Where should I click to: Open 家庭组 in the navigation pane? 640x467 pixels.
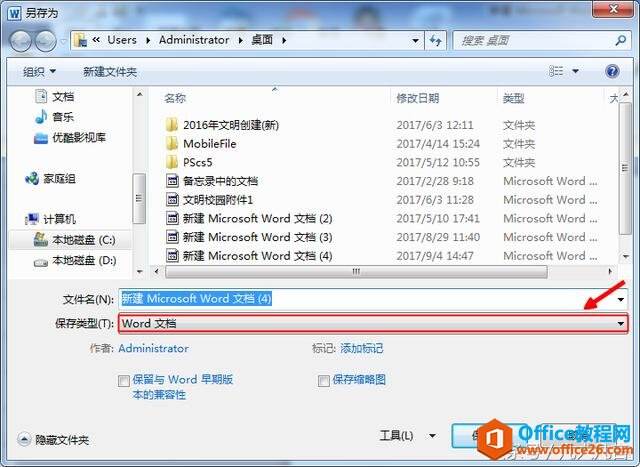[x=50, y=179]
